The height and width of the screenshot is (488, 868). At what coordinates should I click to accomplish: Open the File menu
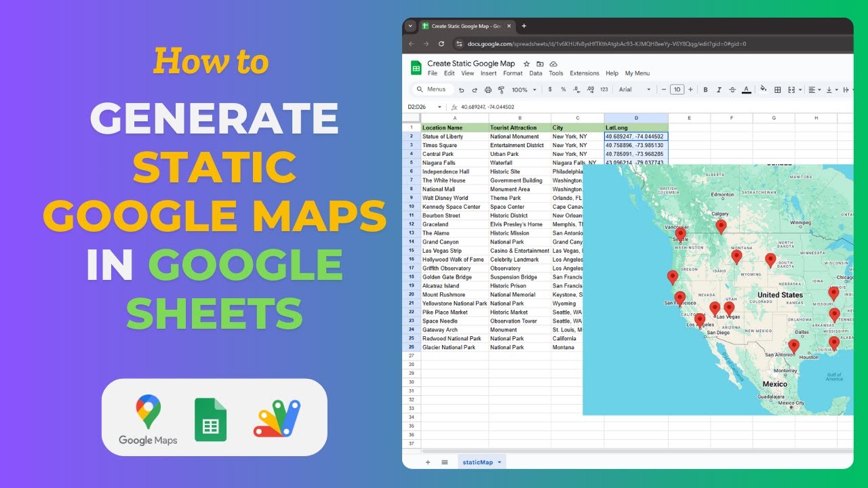click(x=433, y=73)
